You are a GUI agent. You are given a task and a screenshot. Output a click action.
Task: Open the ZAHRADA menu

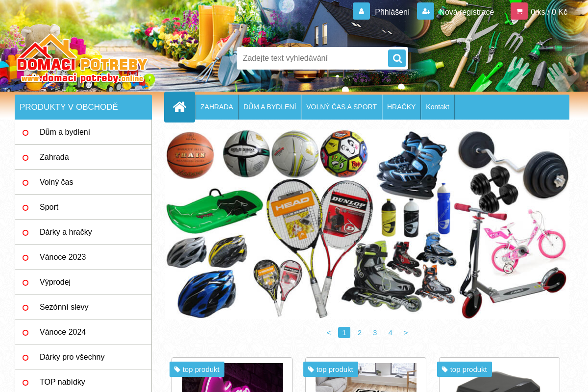[x=217, y=107]
